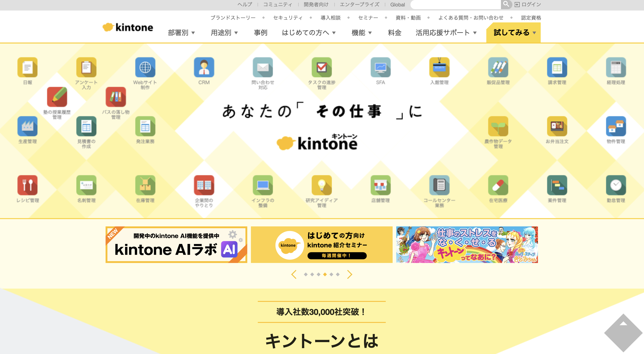644x354 pixels.
Task: Open the 請求管理 invoice icon
Action: pos(557,67)
